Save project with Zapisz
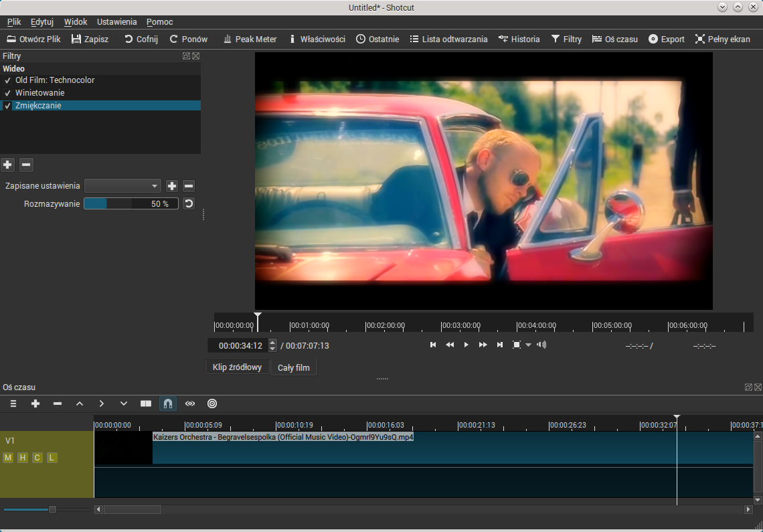Viewport: 763px width, 532px height. click(90, 39)
